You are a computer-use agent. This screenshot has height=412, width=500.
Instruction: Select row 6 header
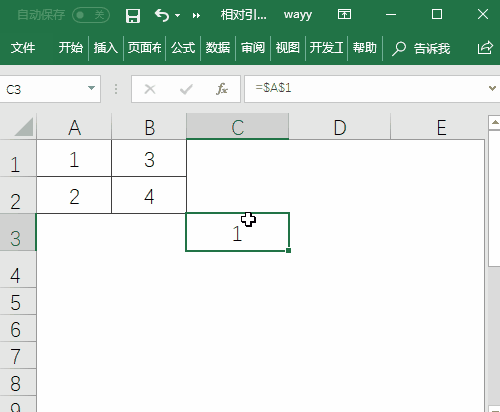coord(18,328)
